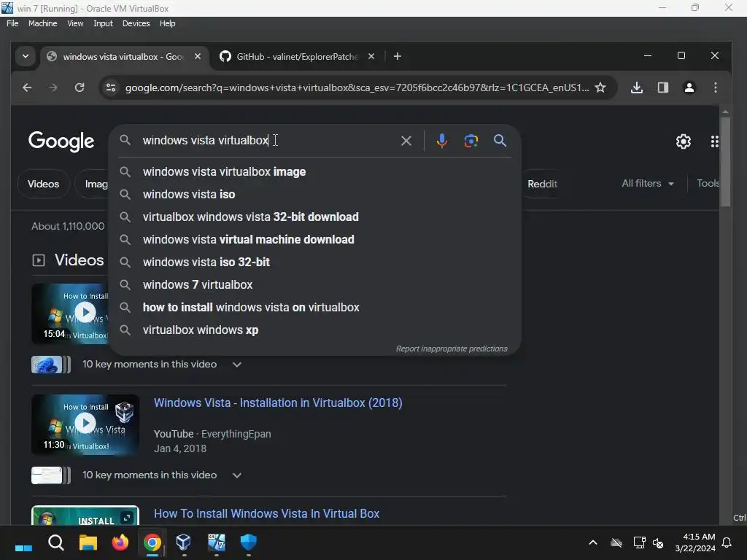The width and height of the screenshot is (747, 560).
Task: Select the windows vista virtualbox Google tab
Action: pyautogui.click(x=124, y=57)
